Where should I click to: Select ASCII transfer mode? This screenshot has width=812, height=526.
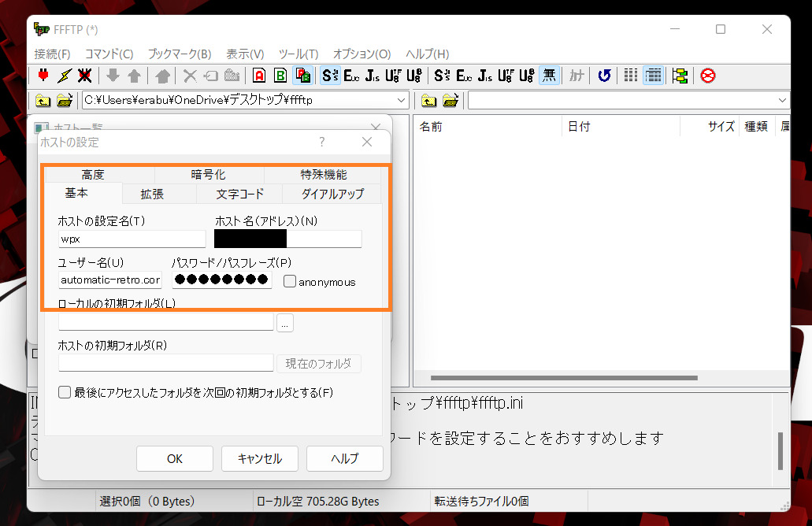tap(258, 75)
